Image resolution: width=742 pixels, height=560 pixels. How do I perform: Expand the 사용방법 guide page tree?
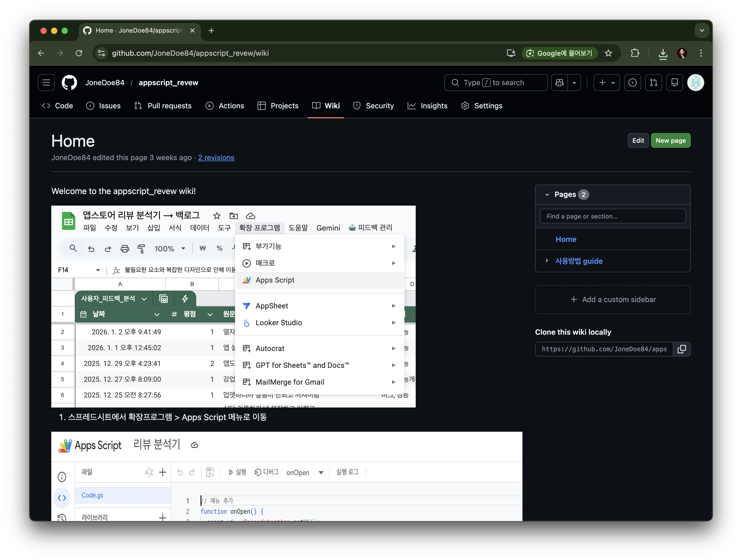pos(547,261)
